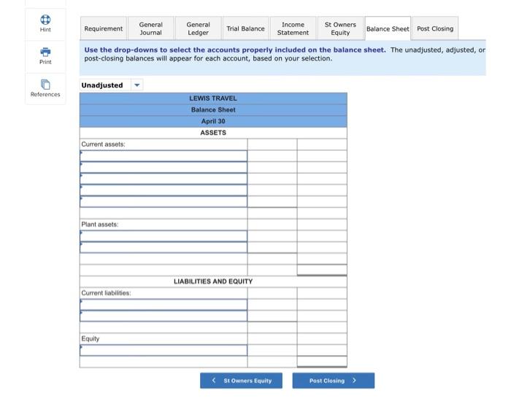
Task: Click the St Owners Equity back button
Action: coord(241,381)
